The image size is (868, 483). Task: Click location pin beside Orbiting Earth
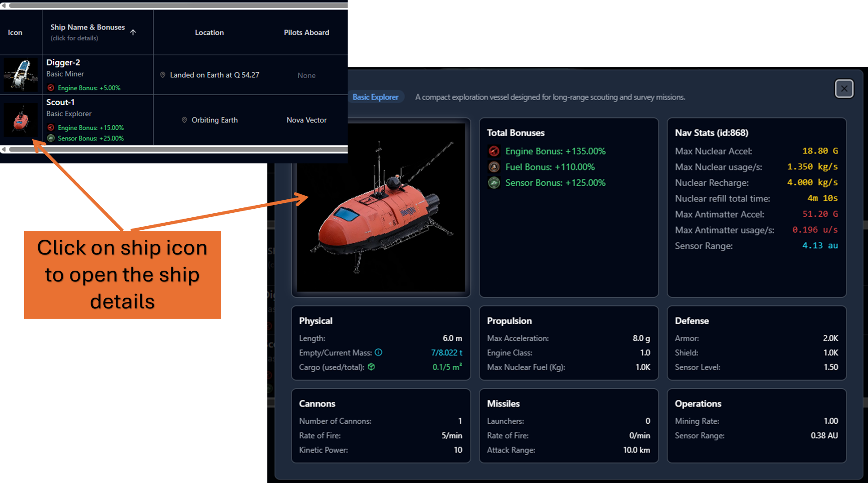point(184,120)
